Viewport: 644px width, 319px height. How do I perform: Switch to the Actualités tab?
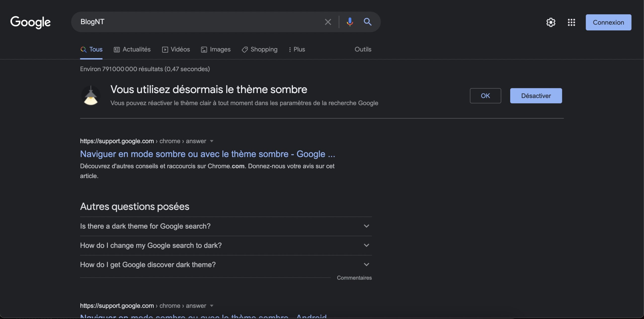pos(132,49)
